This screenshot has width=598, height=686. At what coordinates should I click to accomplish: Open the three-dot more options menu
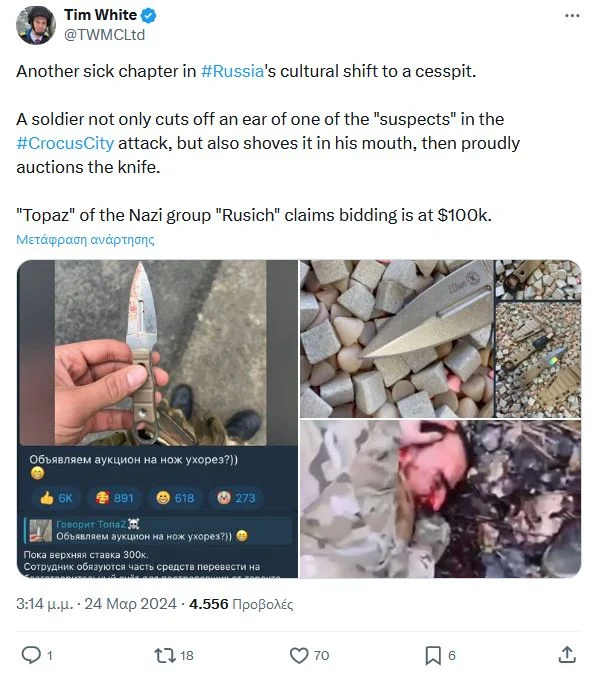pos(572,16)
